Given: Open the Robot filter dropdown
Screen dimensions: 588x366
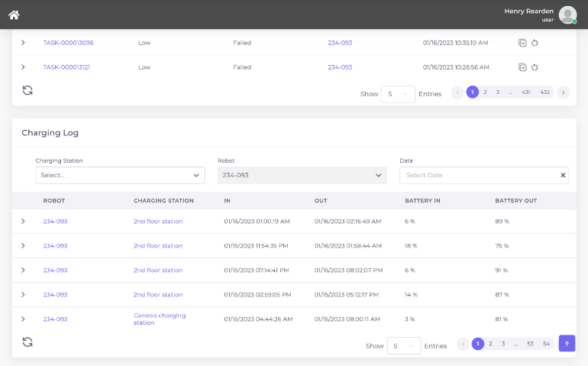Looking at the screenshot, I should 302,175.
